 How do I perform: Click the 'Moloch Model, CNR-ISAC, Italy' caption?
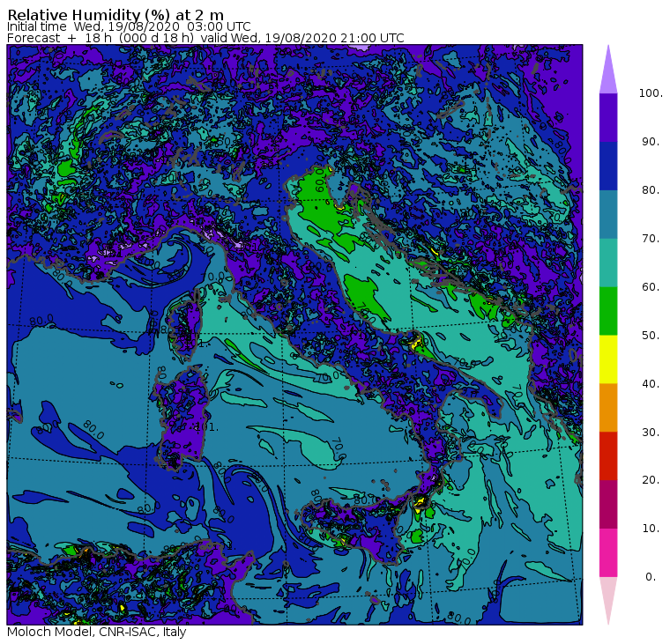pyautogui.click(x=97, y=632)
